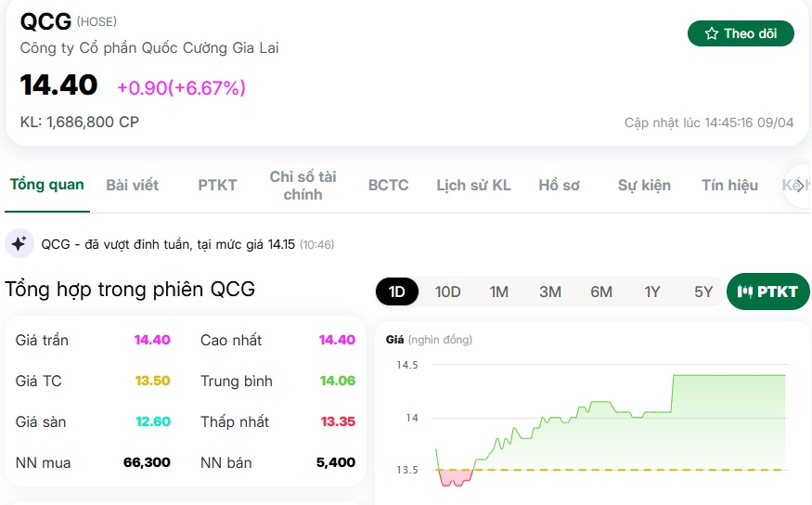812x505 pixels.
Task: Open the Sự kiện tab
Action: click(644, 185)
